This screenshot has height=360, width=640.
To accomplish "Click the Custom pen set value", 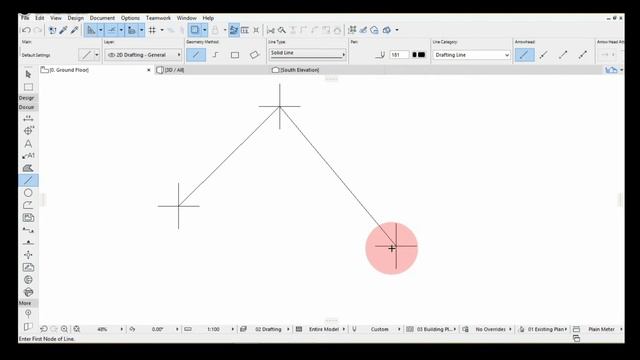I will [x=380, y=329].
